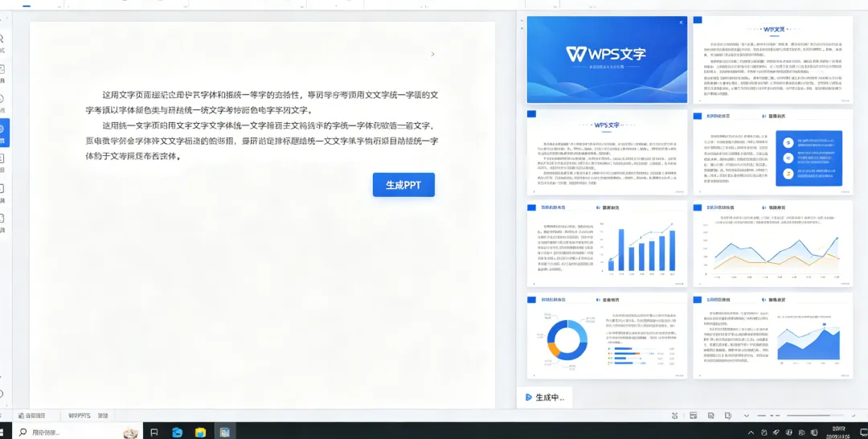Screen dimensions: 868x439
Task: Select the text slide below the cover
Action: click(607, 152)
